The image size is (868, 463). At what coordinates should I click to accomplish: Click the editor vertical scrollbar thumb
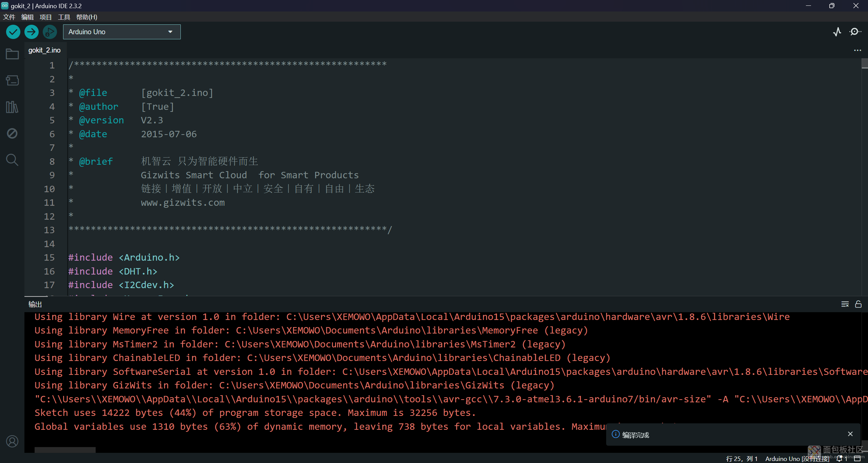[x=865, y=63]
